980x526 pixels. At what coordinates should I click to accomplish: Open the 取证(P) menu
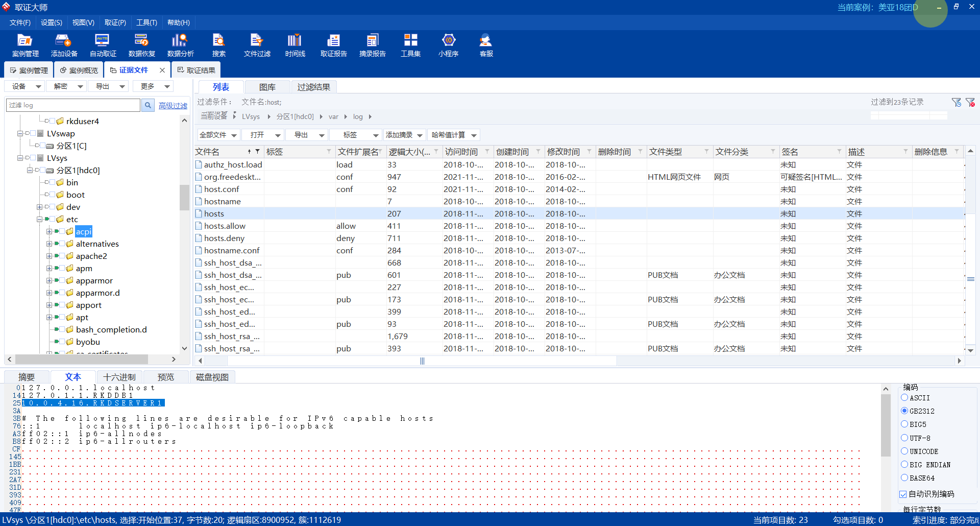115,22
